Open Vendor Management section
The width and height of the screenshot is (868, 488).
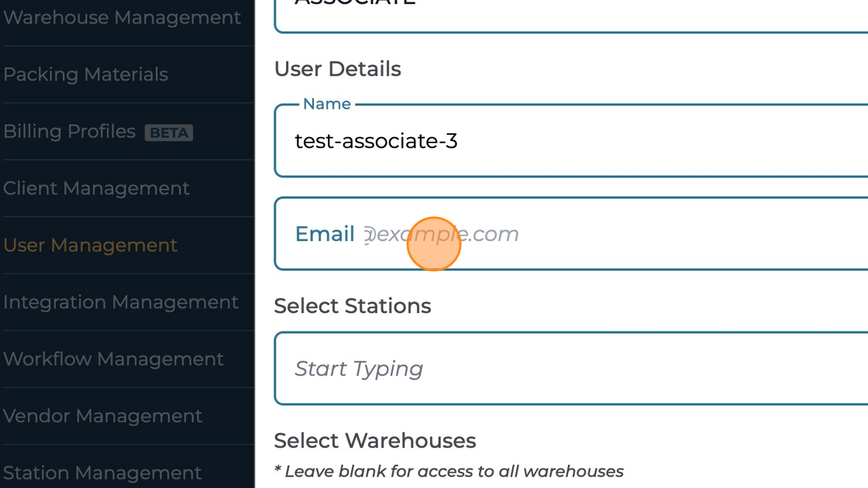coord(102,416)
